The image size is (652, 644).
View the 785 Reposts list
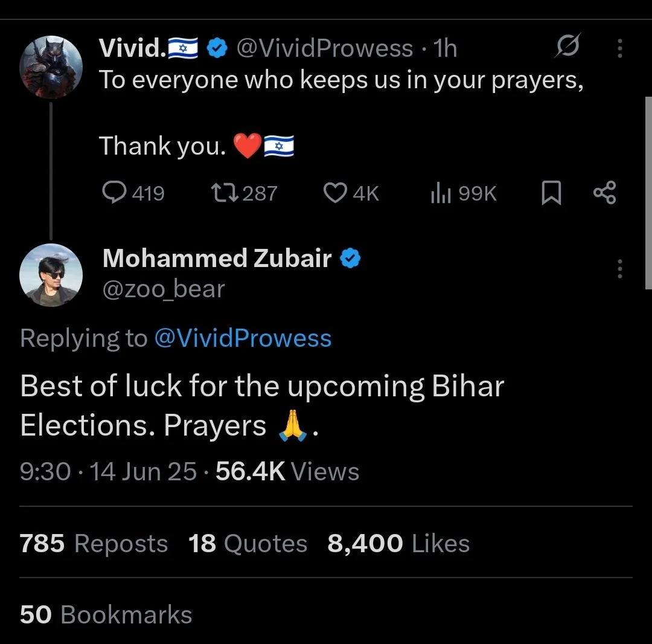pyautogui.click(x=94, y=543)
